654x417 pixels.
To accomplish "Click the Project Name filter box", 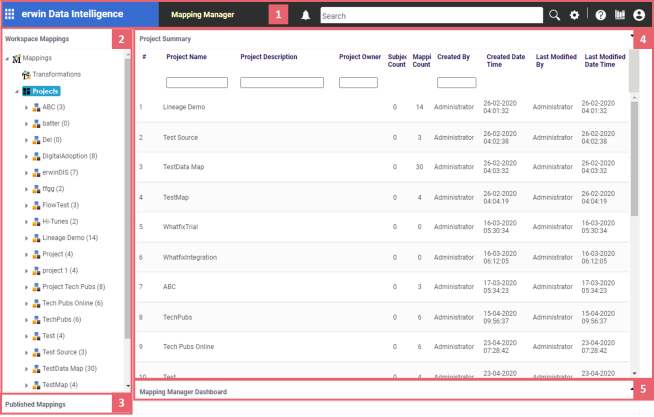I will tap(197, 83).
